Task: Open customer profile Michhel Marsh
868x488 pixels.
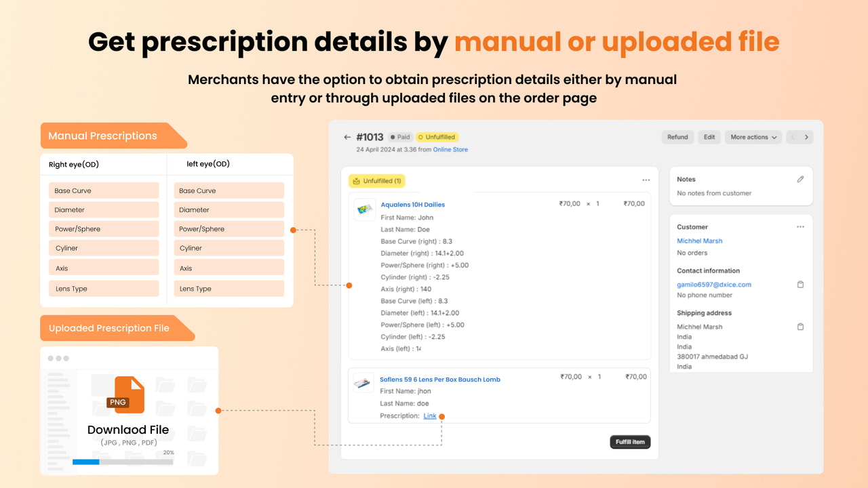Action: (699, 241)
